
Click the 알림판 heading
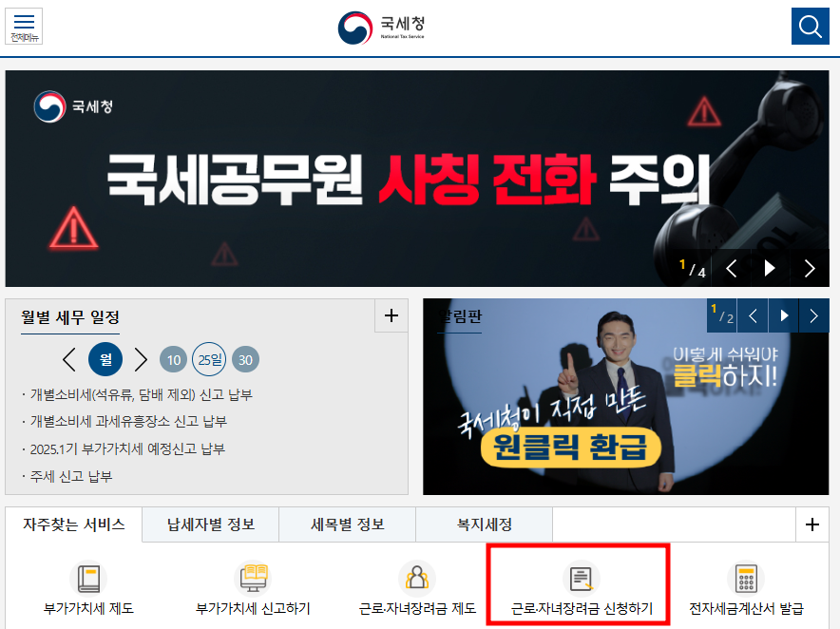click(460, 316)
